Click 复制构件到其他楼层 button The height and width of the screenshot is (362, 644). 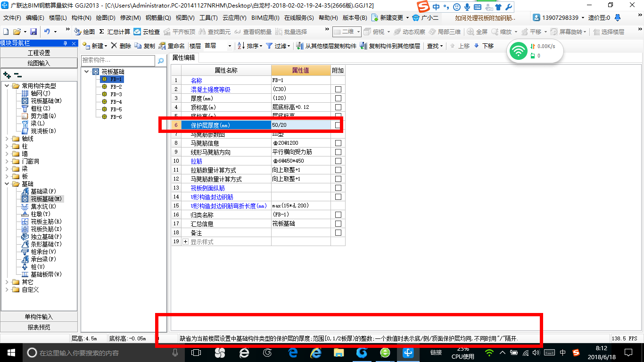pyautogui.click(x=390, y=46)
